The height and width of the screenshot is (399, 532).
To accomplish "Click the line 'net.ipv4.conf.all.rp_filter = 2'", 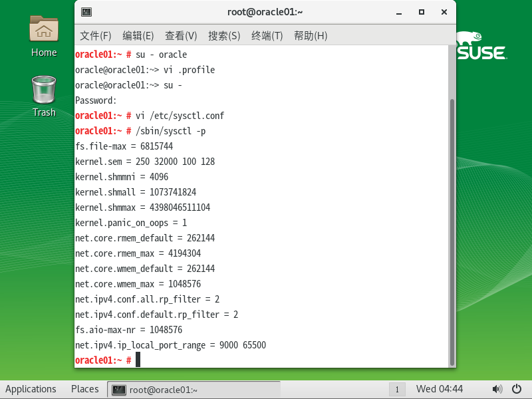I will pyautogui.click(x=148, y=299).
